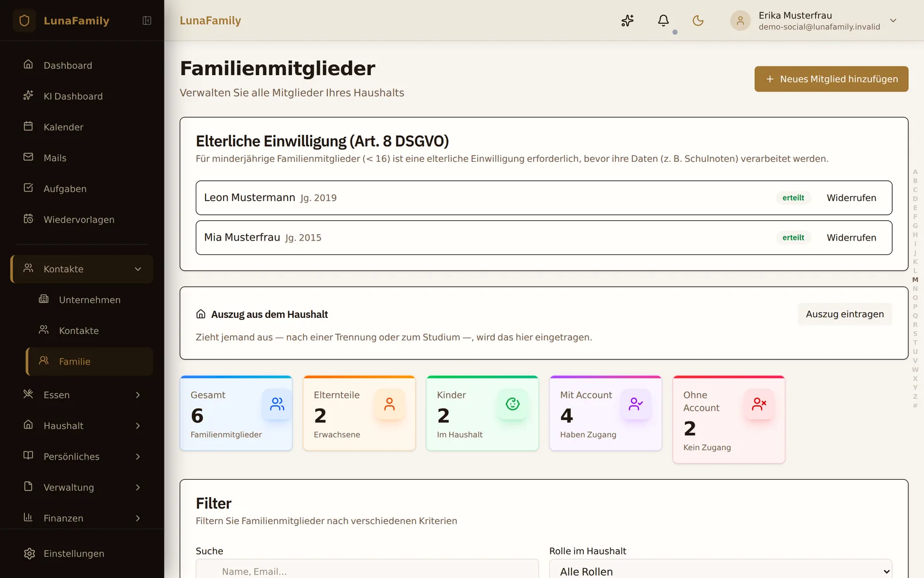Viewport: 924px width, 578px height.
Task: Click the Mails envelope icon
Action: [28, 157]
